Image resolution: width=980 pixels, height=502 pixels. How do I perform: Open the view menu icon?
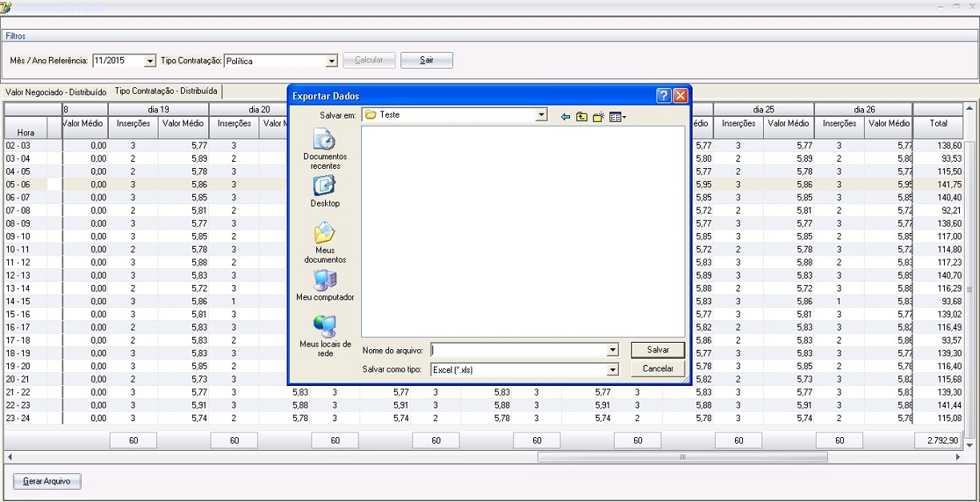pos(617,116)
